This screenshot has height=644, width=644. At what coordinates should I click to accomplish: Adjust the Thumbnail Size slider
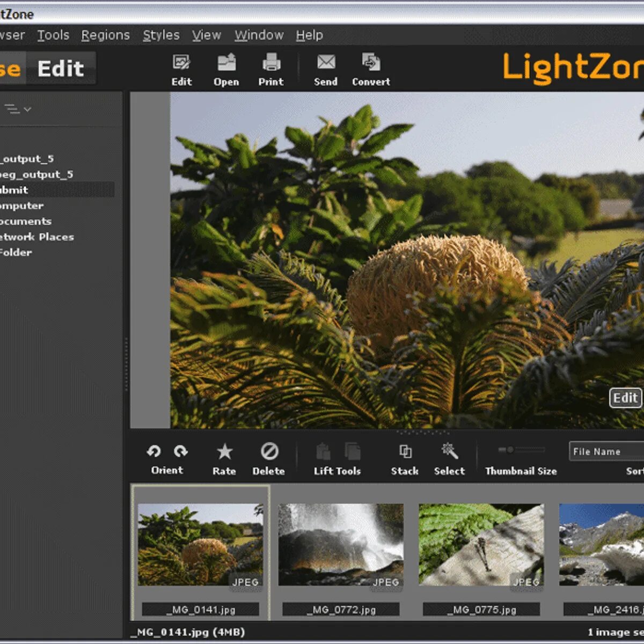pos(521,450)
